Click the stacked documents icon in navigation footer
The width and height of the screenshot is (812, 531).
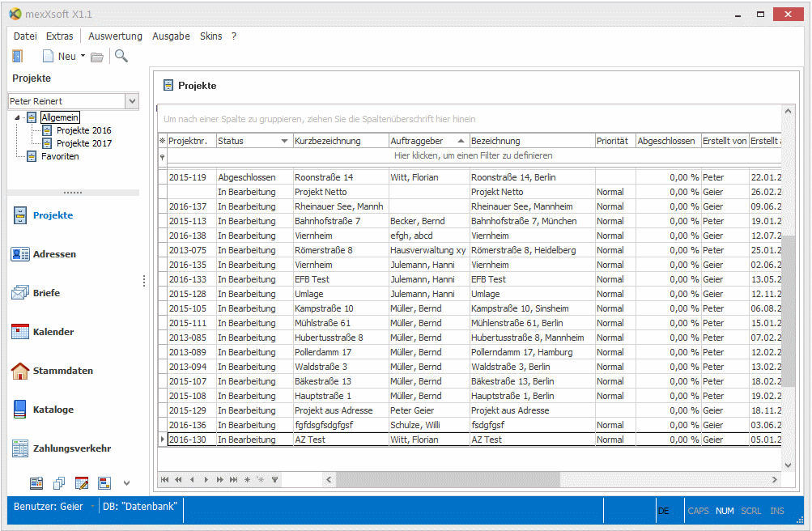pos(59,483)
